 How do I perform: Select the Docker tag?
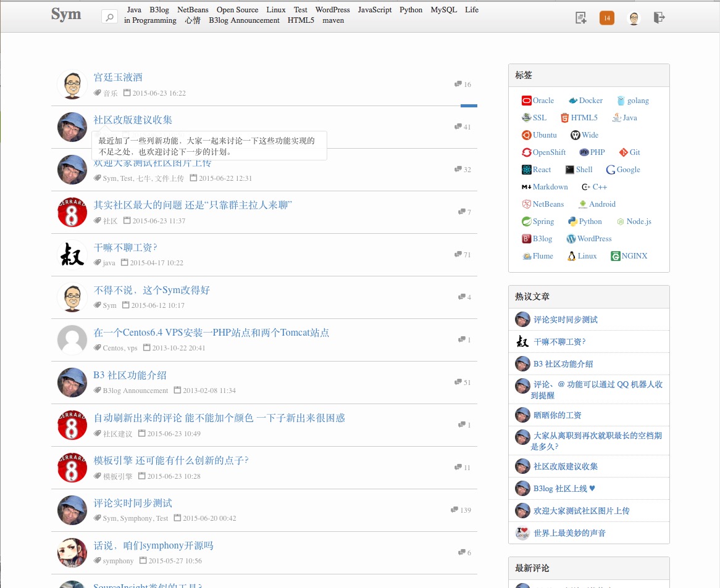point(585,101)
